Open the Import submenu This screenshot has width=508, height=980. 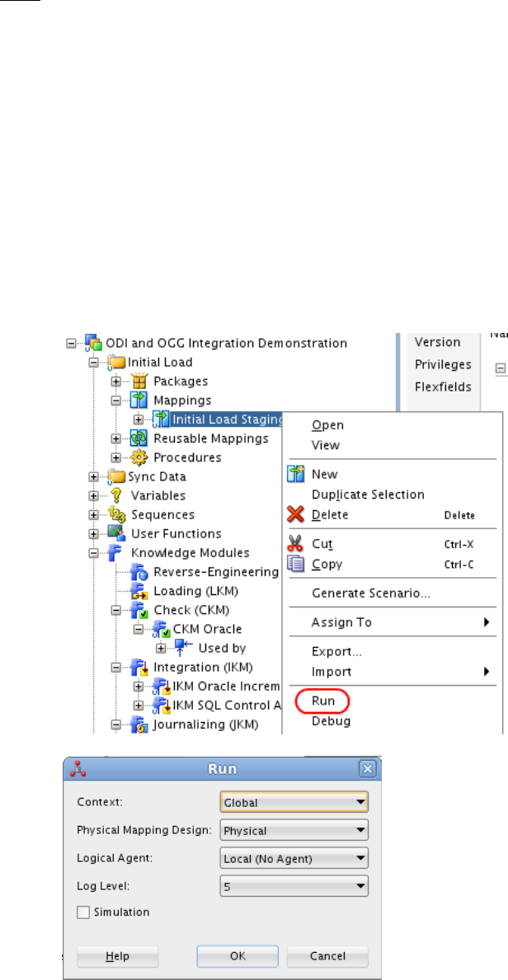pyautogui.click(x=393, y=672)
